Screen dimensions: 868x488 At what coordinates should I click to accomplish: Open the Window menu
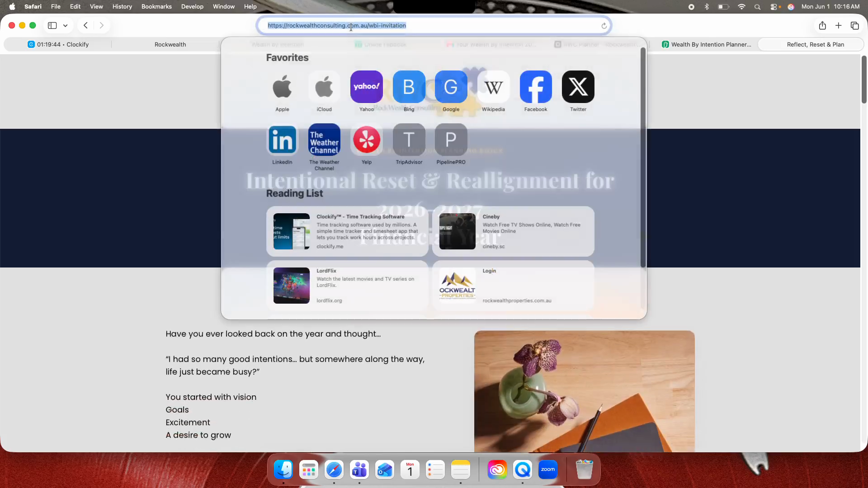click(224, 6)
